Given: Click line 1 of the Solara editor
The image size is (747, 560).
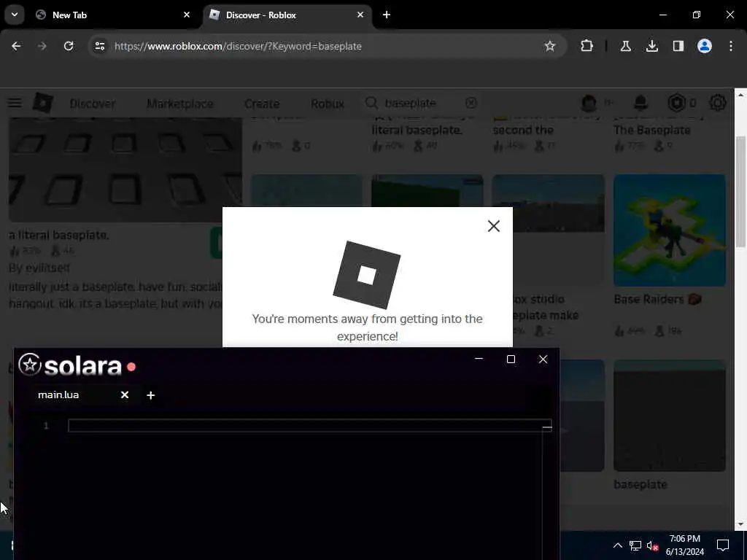Looking at the screenshot, I should pyautogui.click(x=309, y=426).
